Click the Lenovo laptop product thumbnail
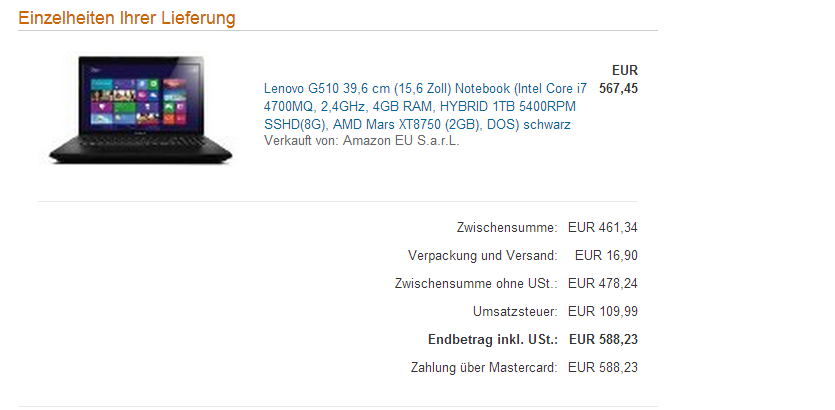The height and width of the screenshot is (410, 835). pyautogui.click(x=141, y=109)
